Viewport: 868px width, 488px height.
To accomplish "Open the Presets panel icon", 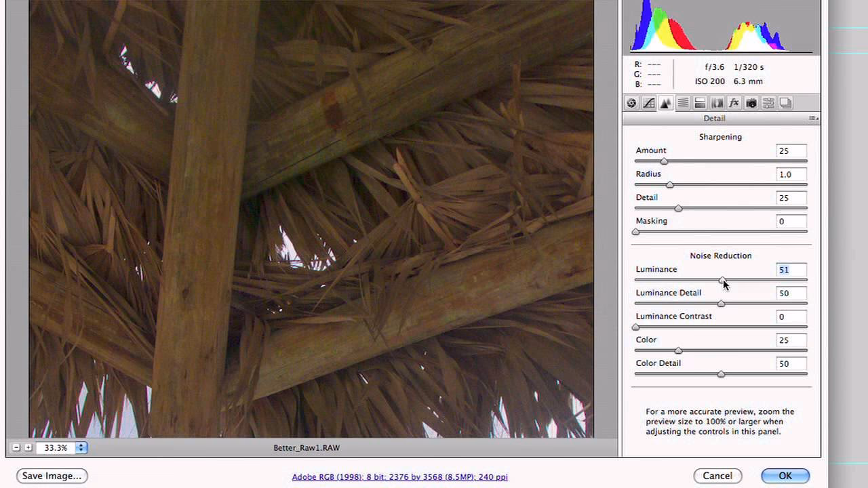I will [768, 103].
